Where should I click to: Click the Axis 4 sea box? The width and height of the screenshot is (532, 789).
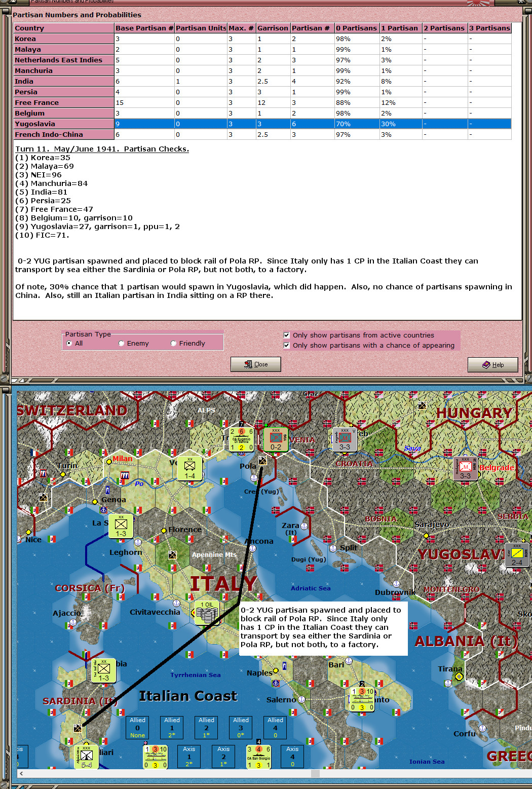point(292,756)
